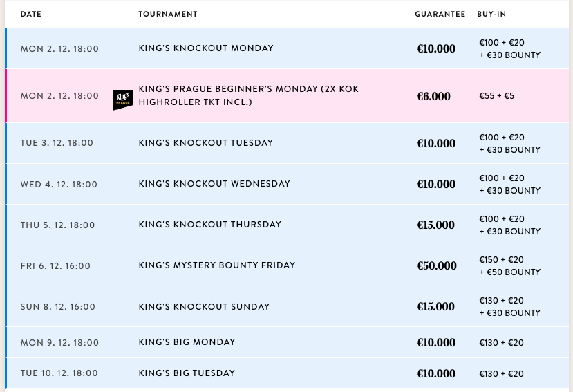
Task: Open King's Knockout Monday tournament
Action: click(206, 48)
